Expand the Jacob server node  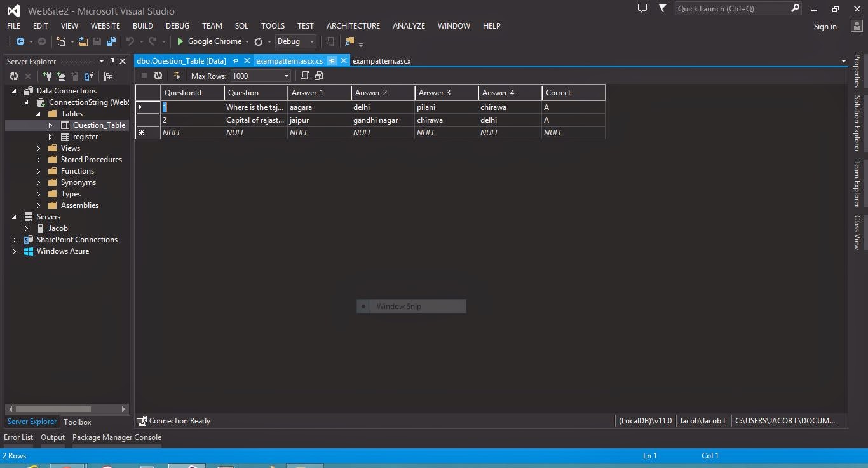[x=26, y=228]
